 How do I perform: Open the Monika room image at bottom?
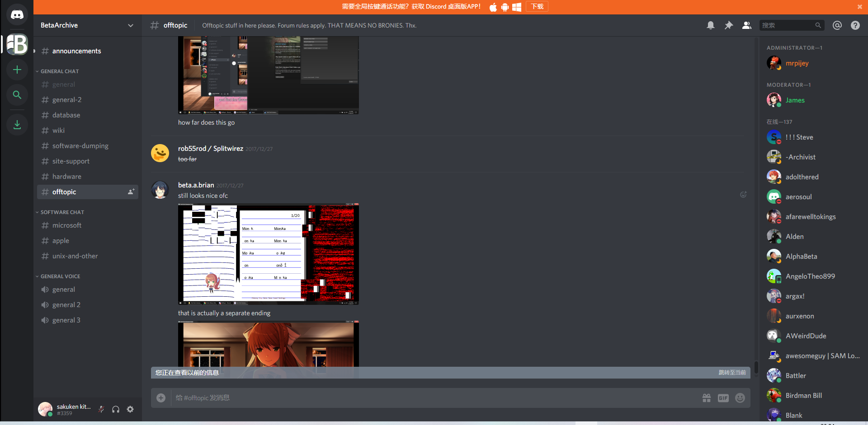tap(269, 344)
